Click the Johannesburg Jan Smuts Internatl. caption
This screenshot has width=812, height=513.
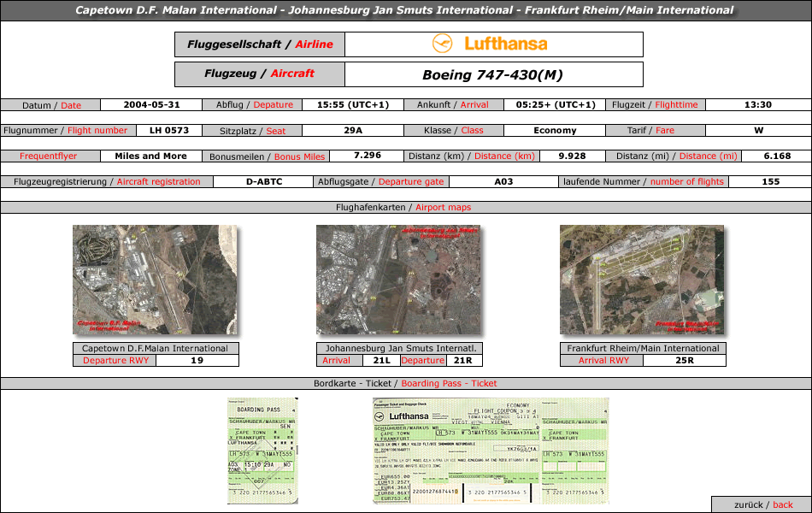coord(399,348)
